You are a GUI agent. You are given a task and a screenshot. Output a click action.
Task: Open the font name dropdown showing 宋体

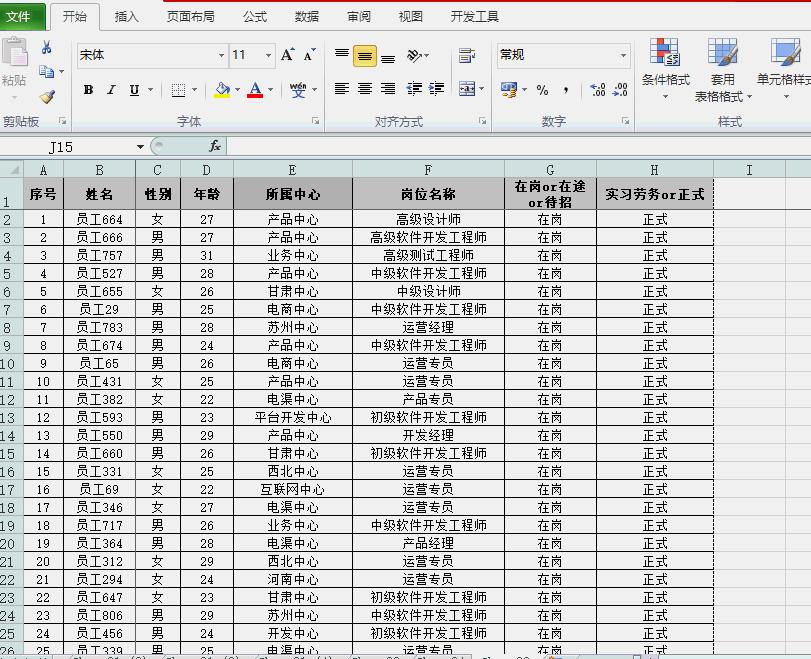point(221,55)
